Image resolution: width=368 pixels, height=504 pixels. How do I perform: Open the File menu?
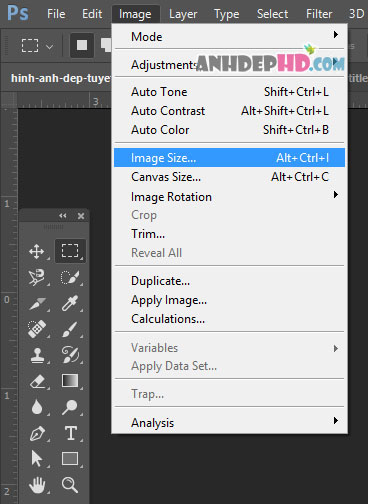(x=56, y=14)
